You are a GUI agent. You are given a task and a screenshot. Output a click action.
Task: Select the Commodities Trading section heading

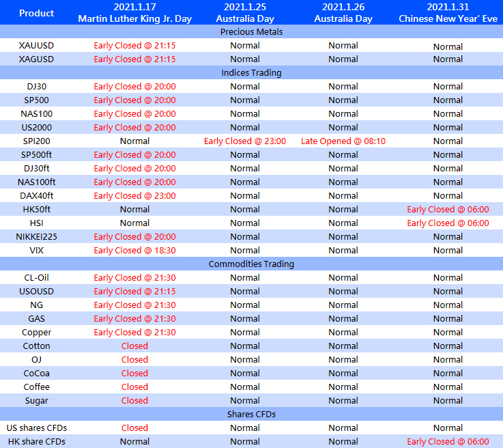pos(251,264)
